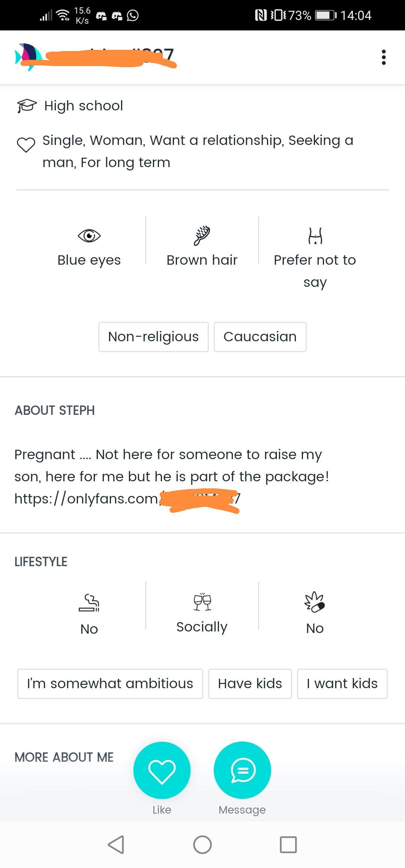This screenshot has height=868, width=405.
Task: Tap the "I want kids" tag
Action: tap(342, 684)
